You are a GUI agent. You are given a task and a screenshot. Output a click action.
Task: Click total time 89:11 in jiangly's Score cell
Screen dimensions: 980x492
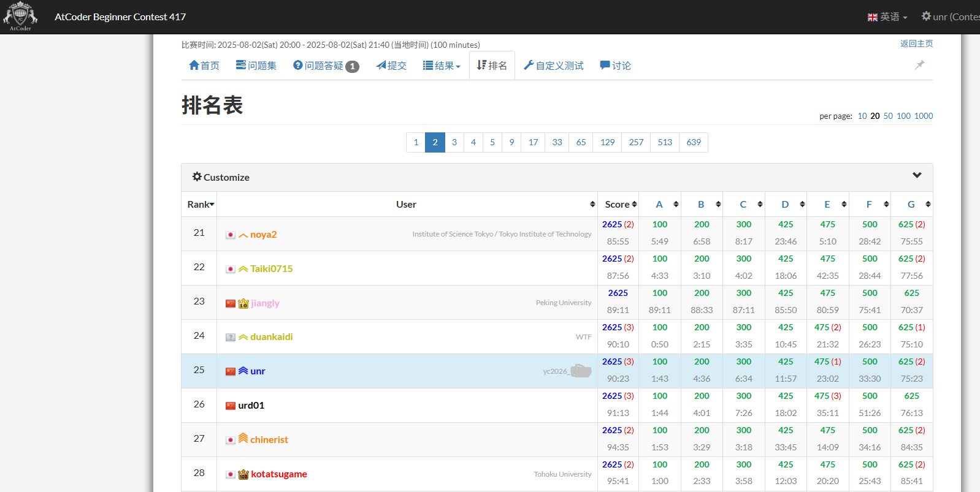(x=618, y=310)
